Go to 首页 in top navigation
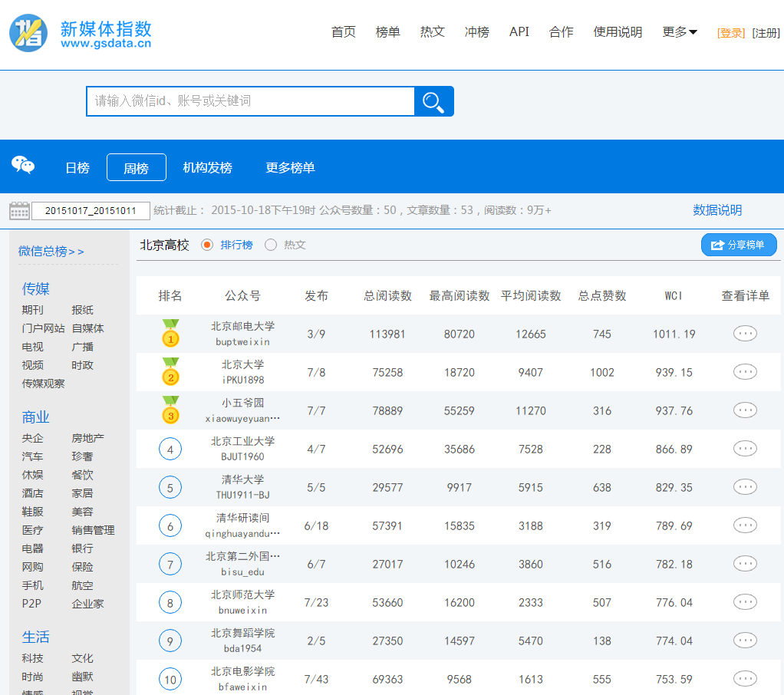The image size is (784, 695). pyautogui.click(x=344, y=32)
